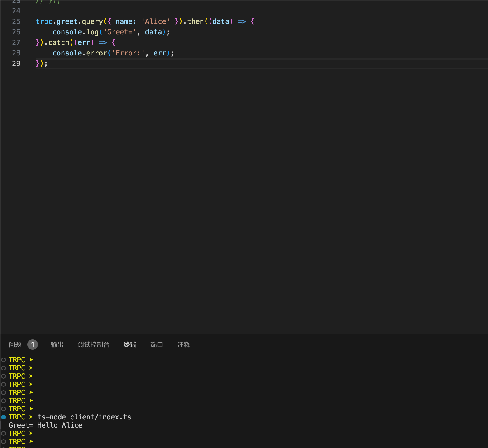Image resolution: width=488 pixels, height=448 pixels.
Task: Click the greet method name on line 25
Action: point(67,22)
